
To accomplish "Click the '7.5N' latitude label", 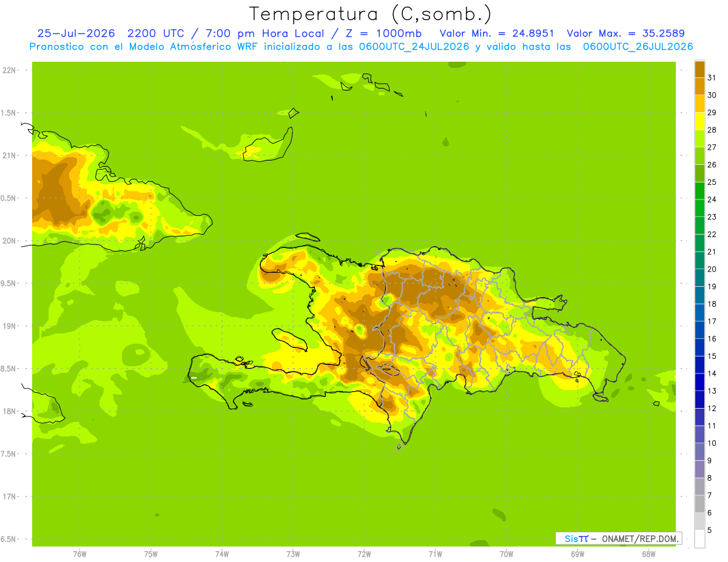I will tap(9, 454).
